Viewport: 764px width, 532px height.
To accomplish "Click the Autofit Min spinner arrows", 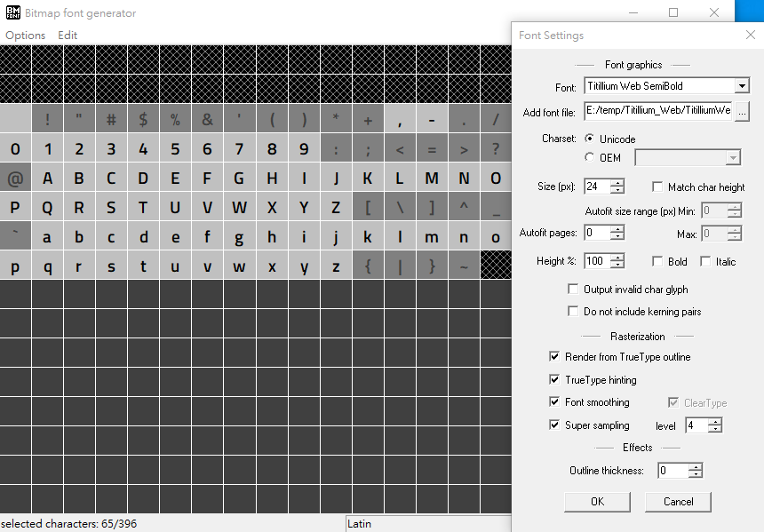I will 735,210.
